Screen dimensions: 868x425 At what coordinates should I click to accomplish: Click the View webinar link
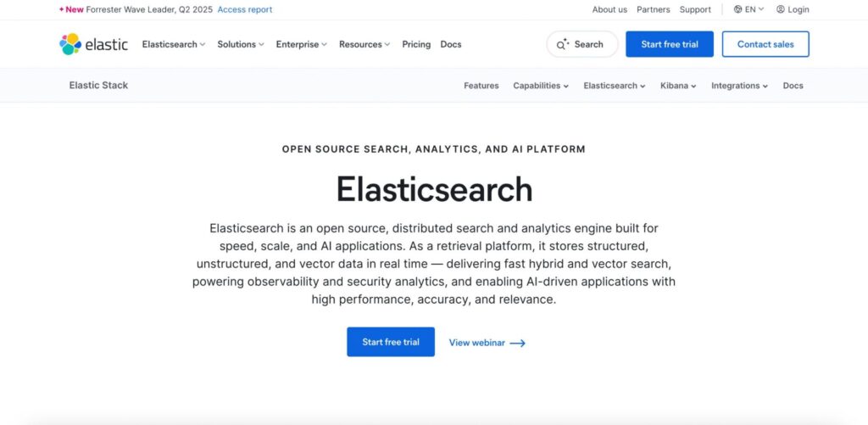coord(487,343)
